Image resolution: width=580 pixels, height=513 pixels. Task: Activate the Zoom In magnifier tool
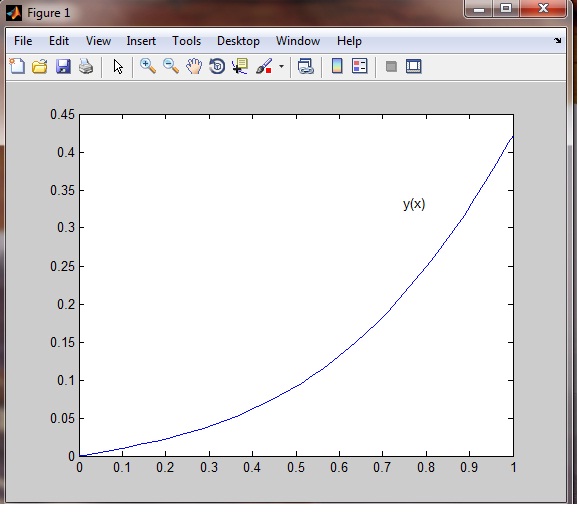(x=148, y=67)
